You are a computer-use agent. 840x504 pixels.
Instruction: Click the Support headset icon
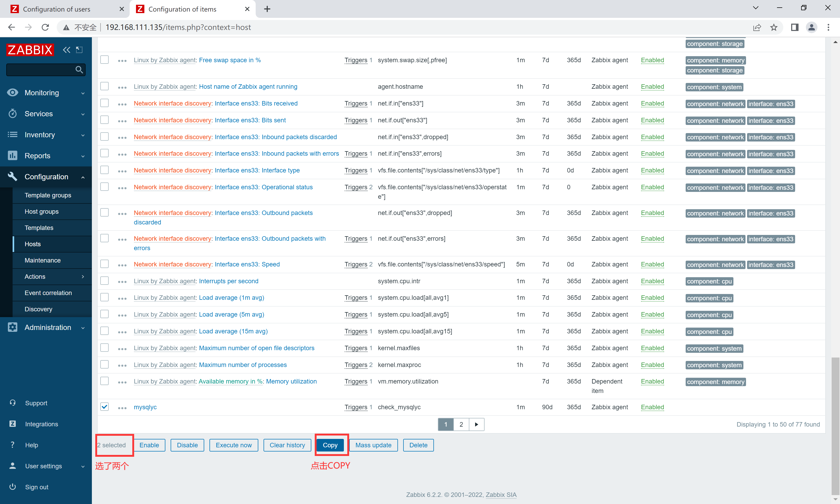(13, 403)
